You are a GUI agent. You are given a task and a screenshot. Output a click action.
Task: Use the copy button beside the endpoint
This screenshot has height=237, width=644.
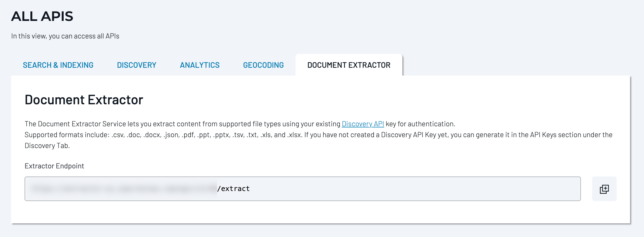pyautogui.click(x=604, y=188)
